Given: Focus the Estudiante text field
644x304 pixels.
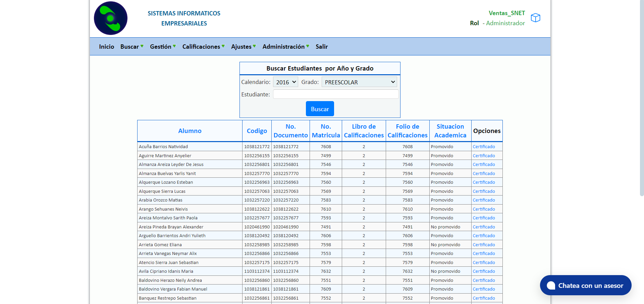Looking at the screenshot, I should 336,94.
